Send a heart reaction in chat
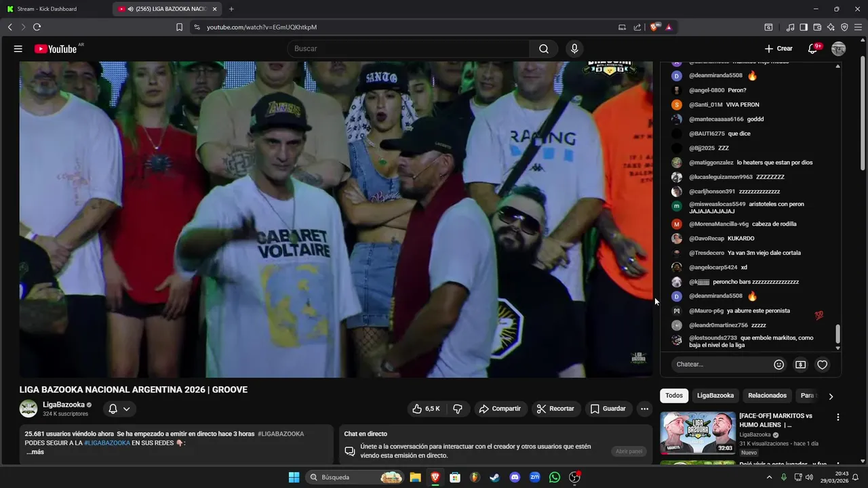This screenshot has width=868, height=488. [823, 365]
